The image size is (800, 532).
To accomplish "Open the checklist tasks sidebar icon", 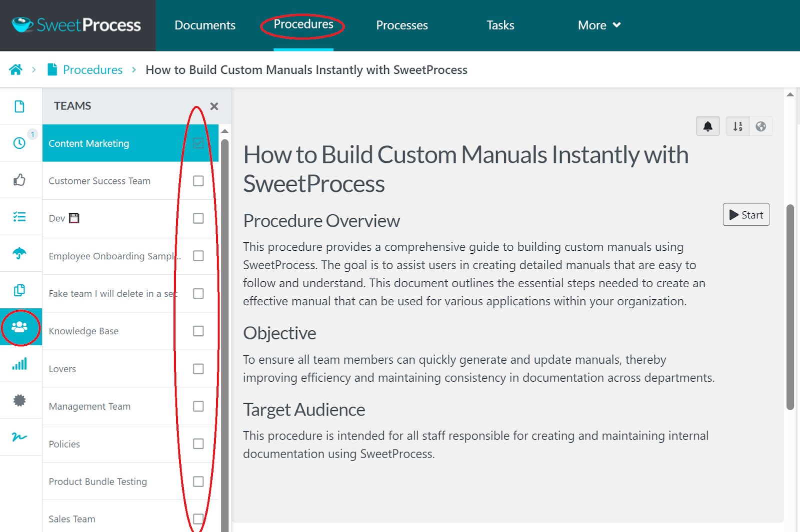I will click(x=19, y=217).
